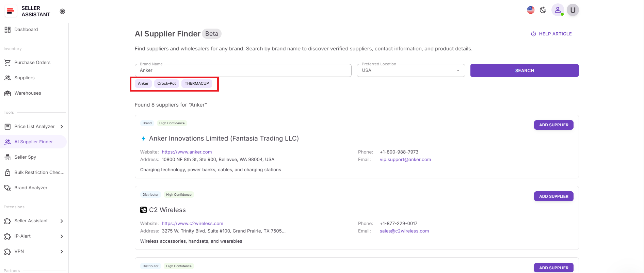Click the SEARCH button

click(525, 70)
